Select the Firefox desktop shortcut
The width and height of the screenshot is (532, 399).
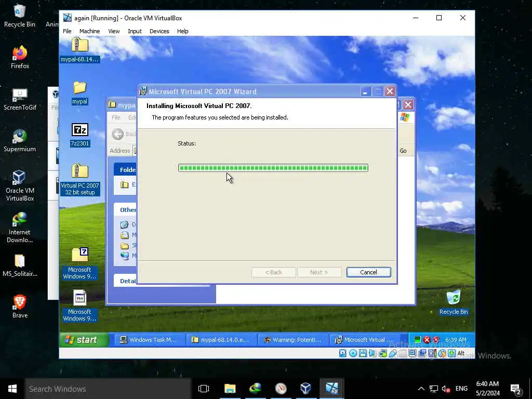point(20,57)
